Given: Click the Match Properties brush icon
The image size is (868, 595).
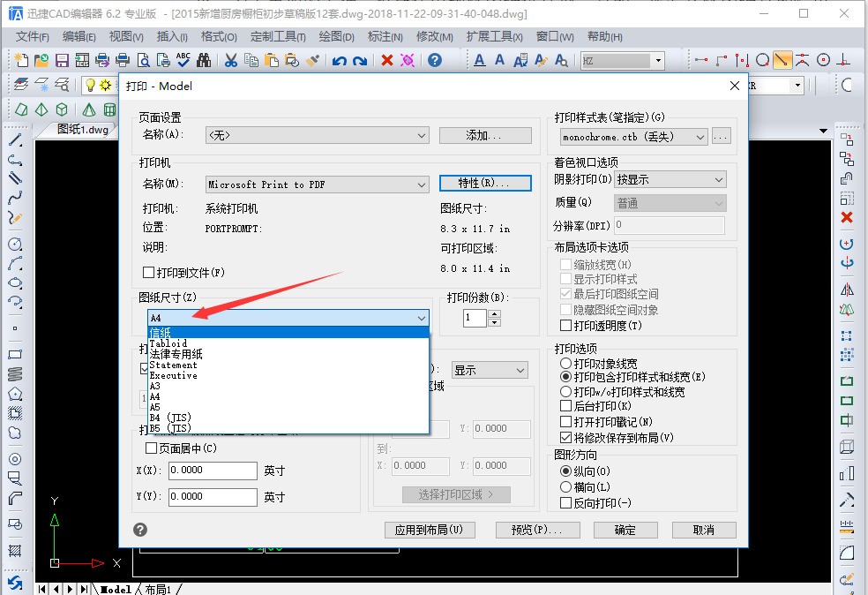Looking at the screenshot, I should pyautogui.click(x=313, y=60).
